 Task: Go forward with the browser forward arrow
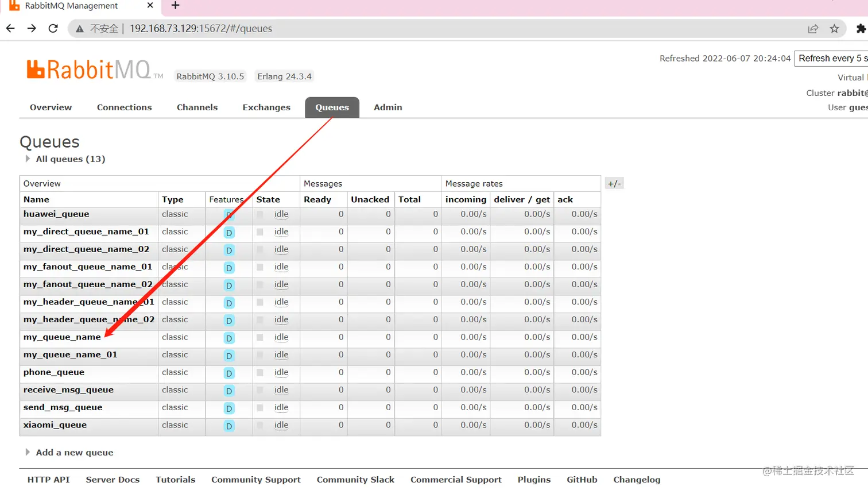tap(32, 28)
